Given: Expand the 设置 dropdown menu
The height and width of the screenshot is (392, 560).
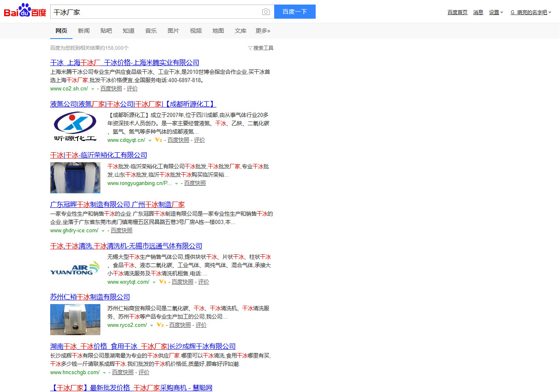Looking at the screenshot, I should tap(496, 12).
